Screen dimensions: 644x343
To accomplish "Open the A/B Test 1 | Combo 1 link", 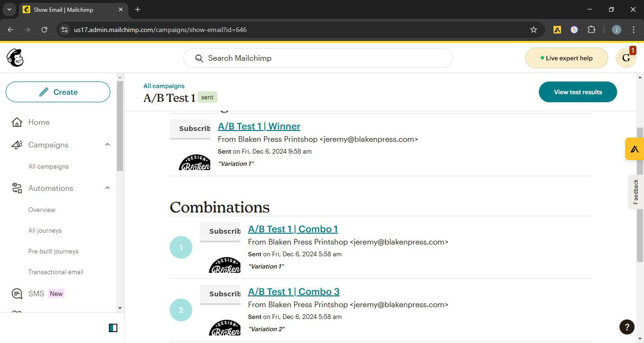I will (x=293, y=229).
